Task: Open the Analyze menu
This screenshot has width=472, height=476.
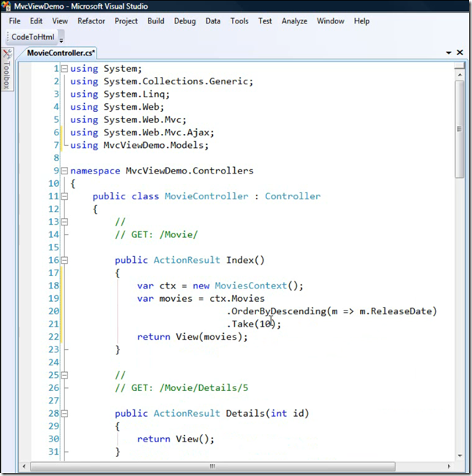Action: tap(294, 21)
